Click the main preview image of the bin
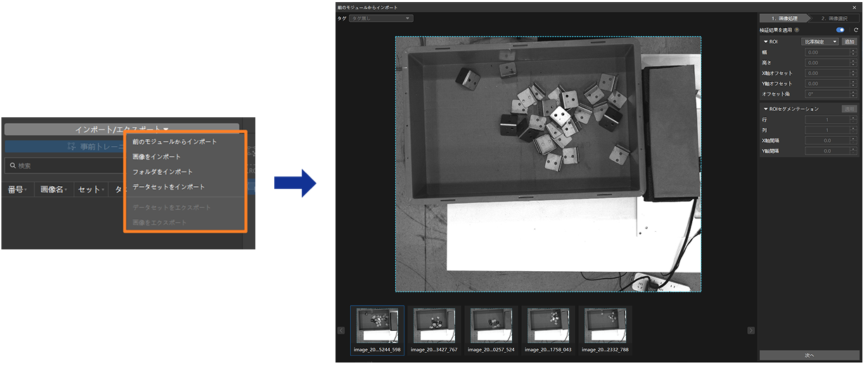The width and height of the screenshot is (868, 366). pos(548,164)
